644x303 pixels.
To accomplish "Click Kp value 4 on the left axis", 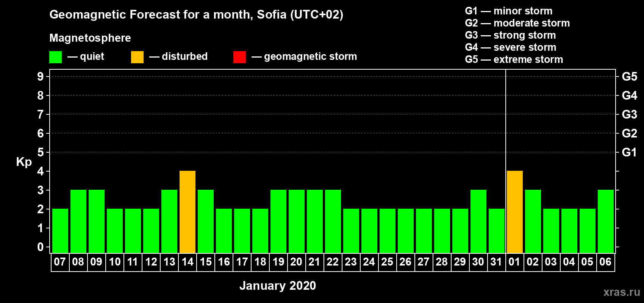I will [x=41, y=171].
